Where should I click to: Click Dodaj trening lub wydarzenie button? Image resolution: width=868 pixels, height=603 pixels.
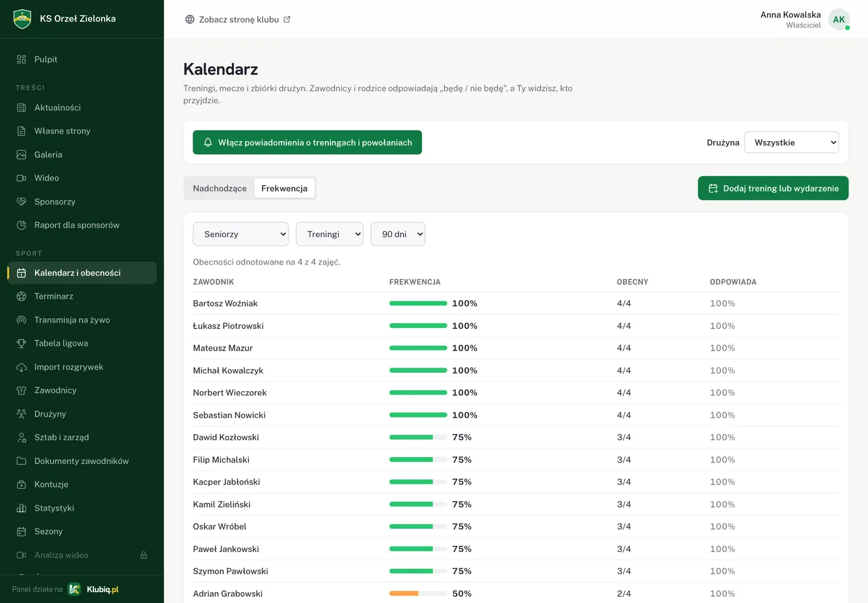[x=773, y=188]
